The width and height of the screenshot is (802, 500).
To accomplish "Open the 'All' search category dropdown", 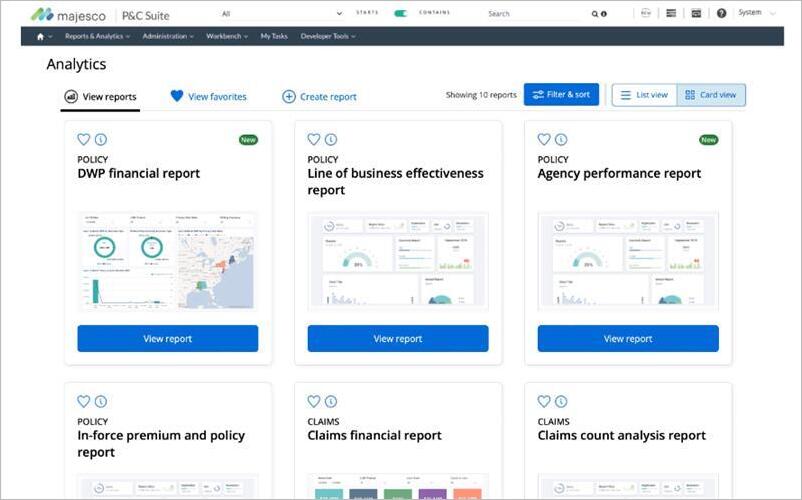I will pos(281,14).
